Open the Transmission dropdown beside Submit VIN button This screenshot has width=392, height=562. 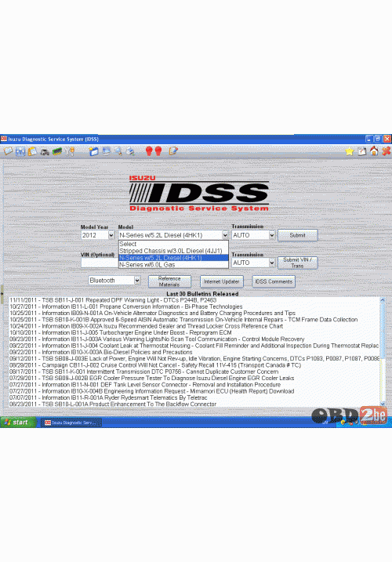272,263
